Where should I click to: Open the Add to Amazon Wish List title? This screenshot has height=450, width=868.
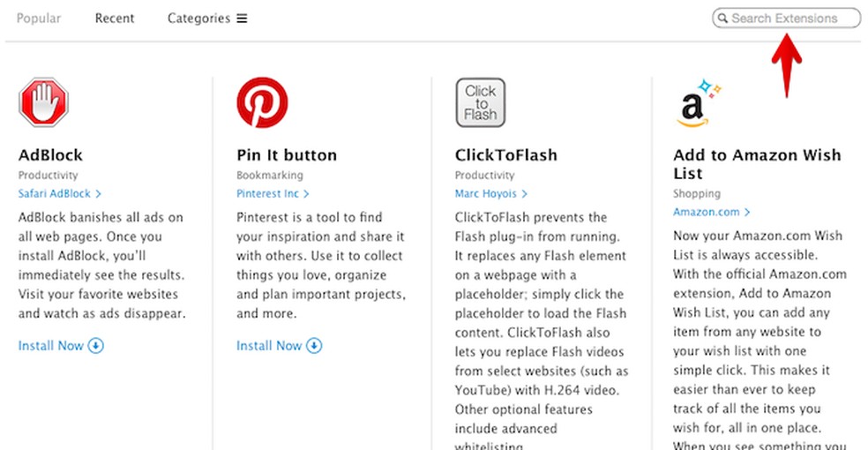point(757,164)
